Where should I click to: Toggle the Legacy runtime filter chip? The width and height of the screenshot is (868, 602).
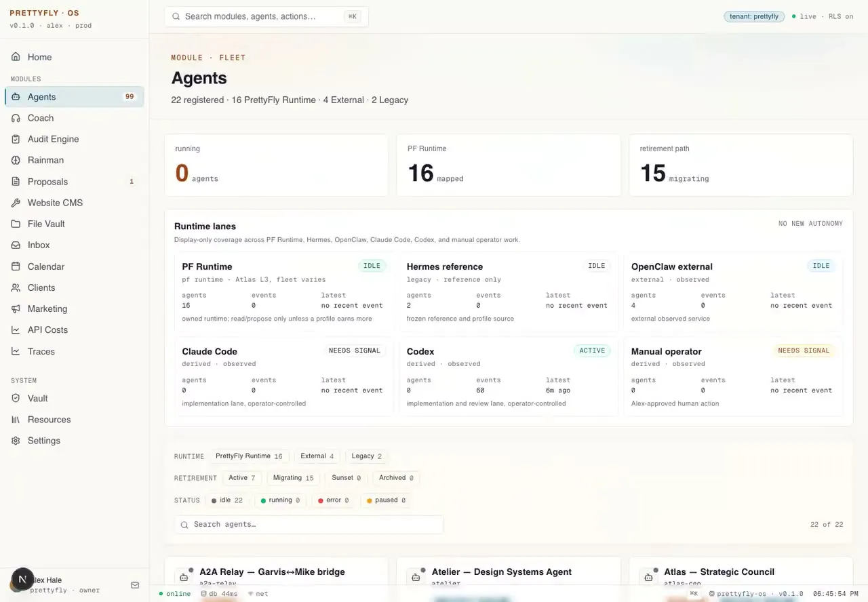[367, 456]
